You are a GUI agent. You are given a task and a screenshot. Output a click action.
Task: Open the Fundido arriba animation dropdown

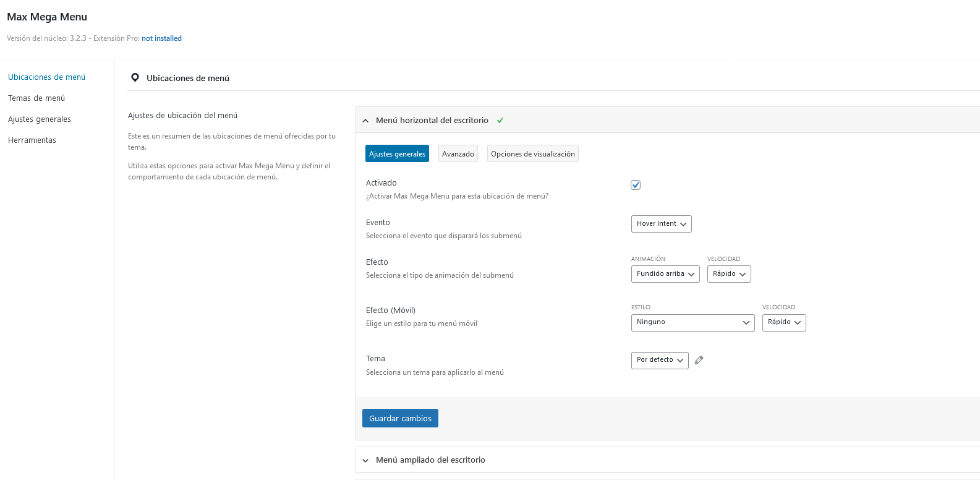point(665,274)
